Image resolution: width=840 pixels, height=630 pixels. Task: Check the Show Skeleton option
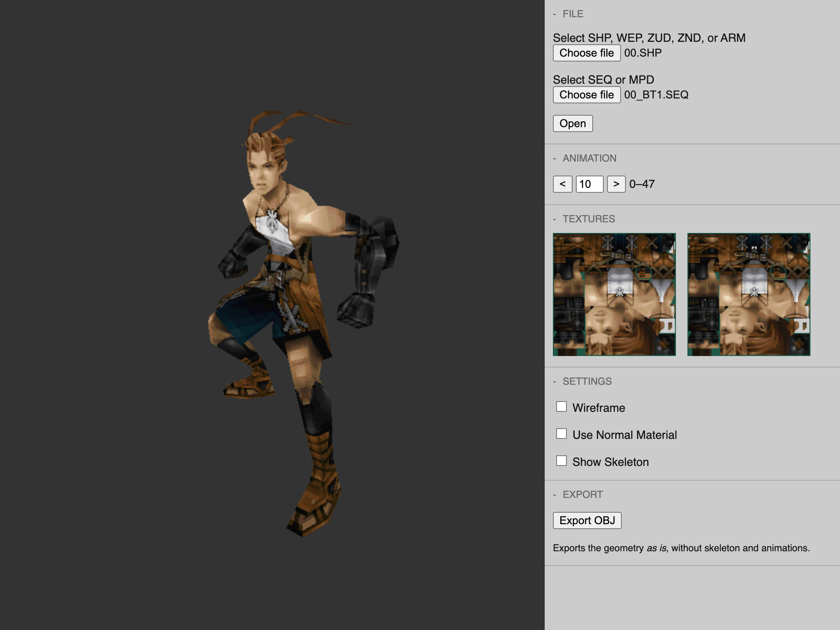click(562, 461)
